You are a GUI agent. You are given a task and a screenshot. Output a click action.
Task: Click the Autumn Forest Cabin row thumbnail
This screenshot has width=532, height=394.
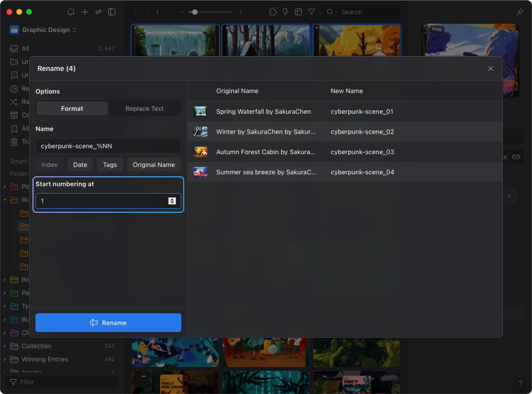coord(200,152)
